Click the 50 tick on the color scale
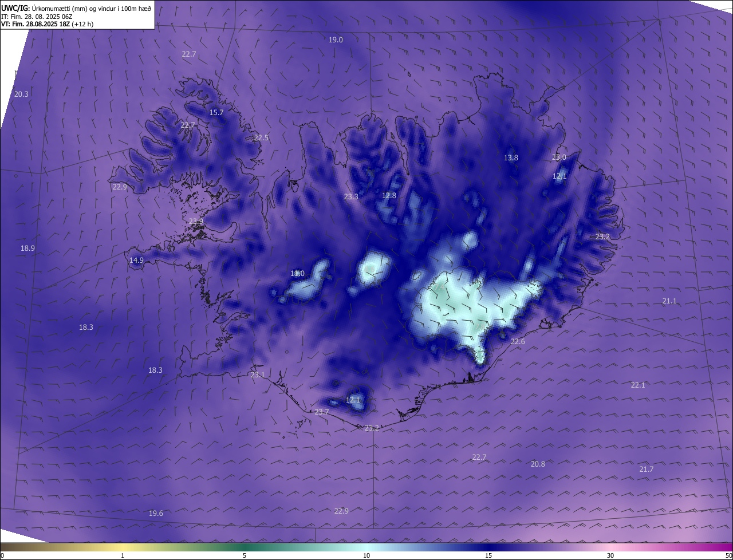 point(728,555)
